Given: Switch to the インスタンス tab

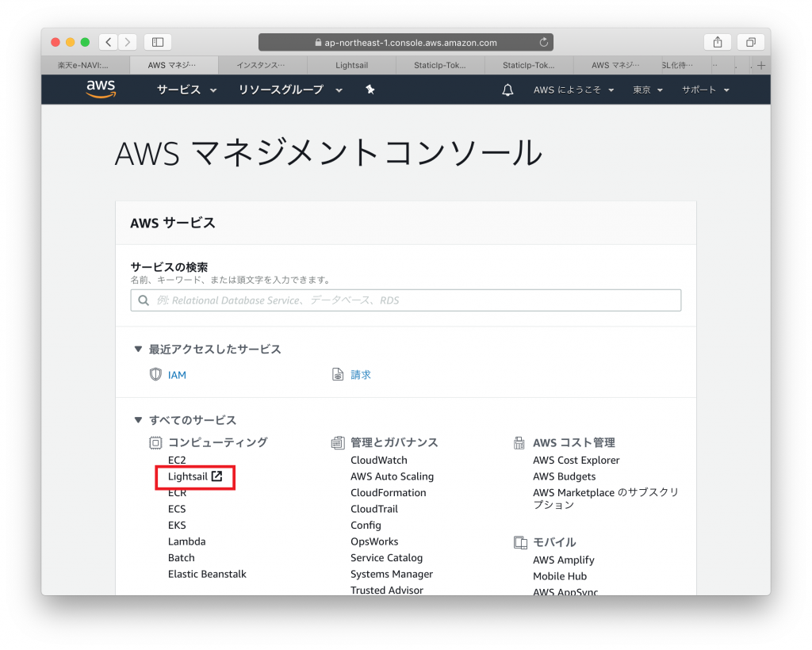Looking at the screenshot, I should [261, 65].
